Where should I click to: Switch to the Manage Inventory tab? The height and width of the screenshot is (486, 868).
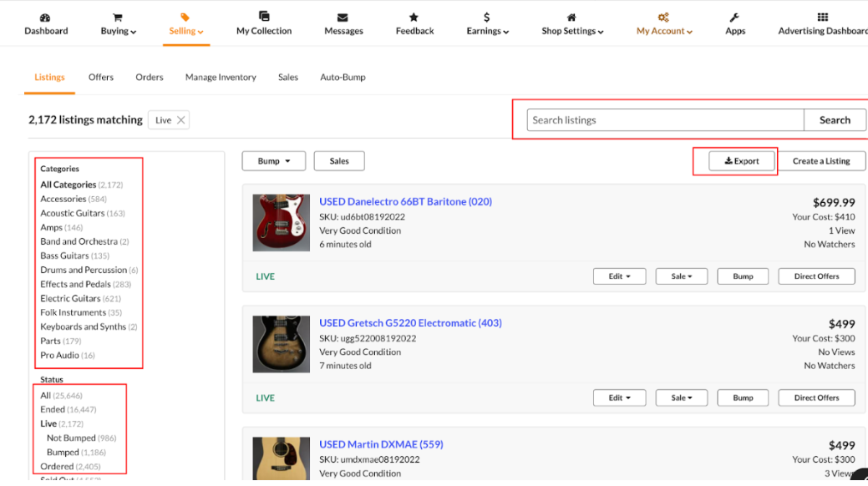pos(221,78)
